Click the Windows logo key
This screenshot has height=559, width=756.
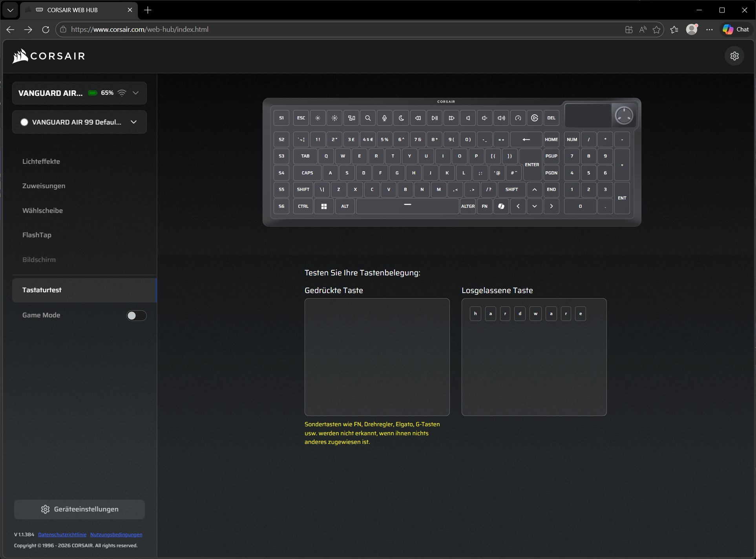(324, 206)
